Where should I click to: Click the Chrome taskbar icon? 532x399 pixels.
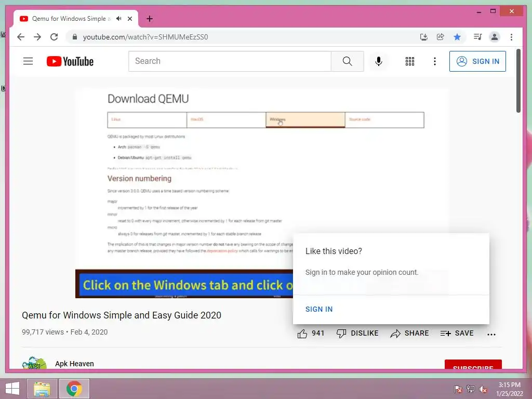click(x=74, y=389)
